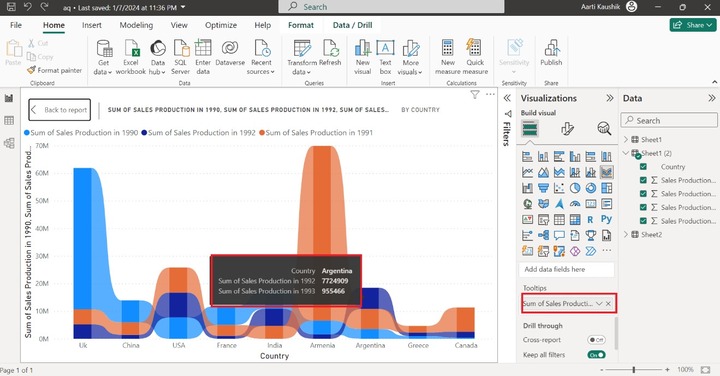Uncheck the Country field checkbox

tap(643, 167)
